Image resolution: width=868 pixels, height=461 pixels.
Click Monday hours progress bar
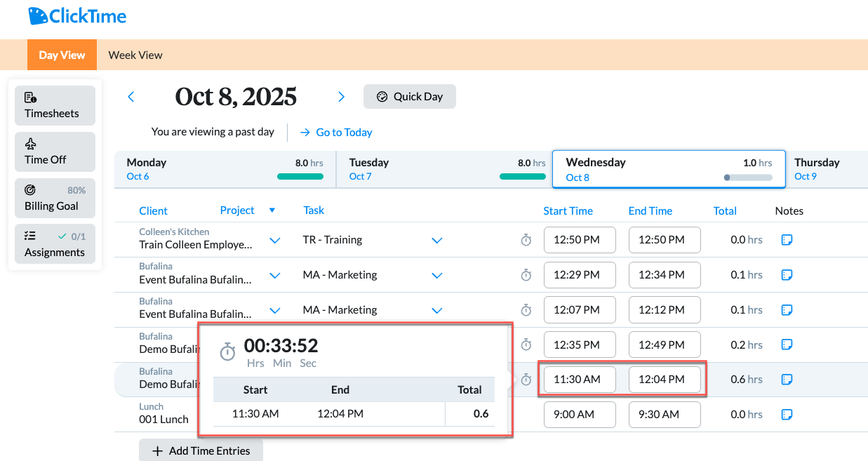[300, 177]
